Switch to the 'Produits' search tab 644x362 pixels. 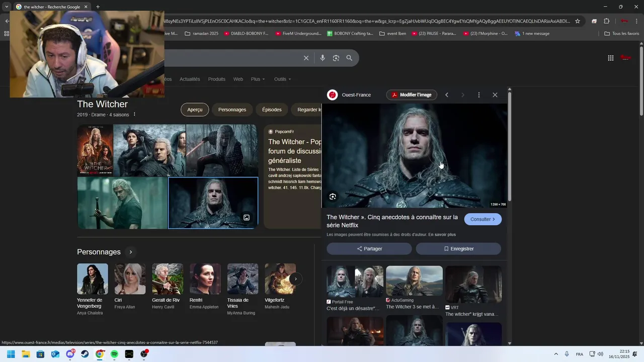[216, 79]
